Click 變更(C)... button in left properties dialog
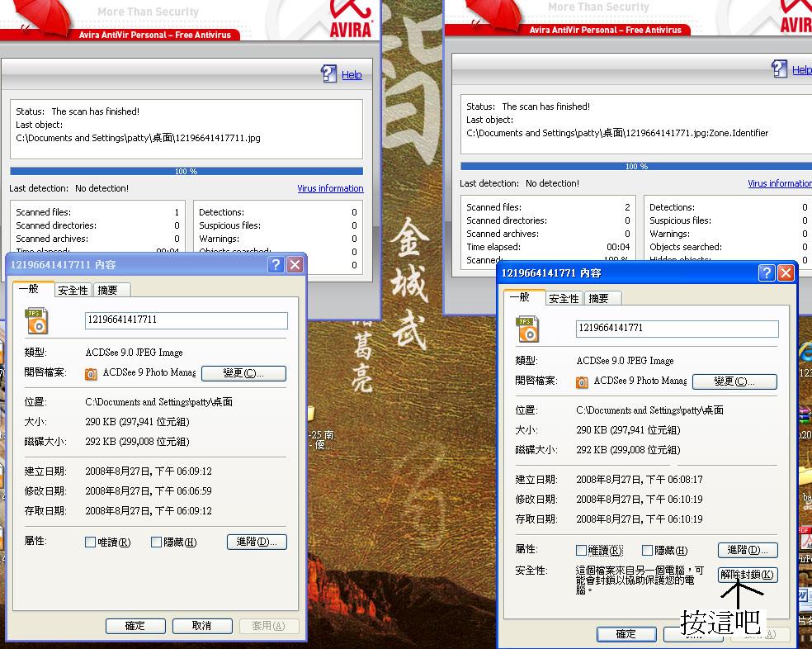The height and width of the screenshot is (649, 812). pyautogui.click(x=243, y=373)
